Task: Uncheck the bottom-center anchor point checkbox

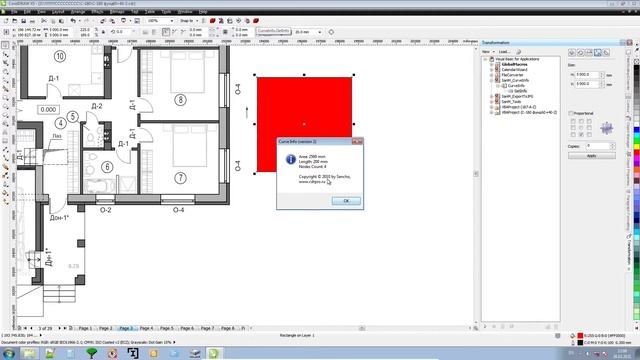Action: (581, 134)
